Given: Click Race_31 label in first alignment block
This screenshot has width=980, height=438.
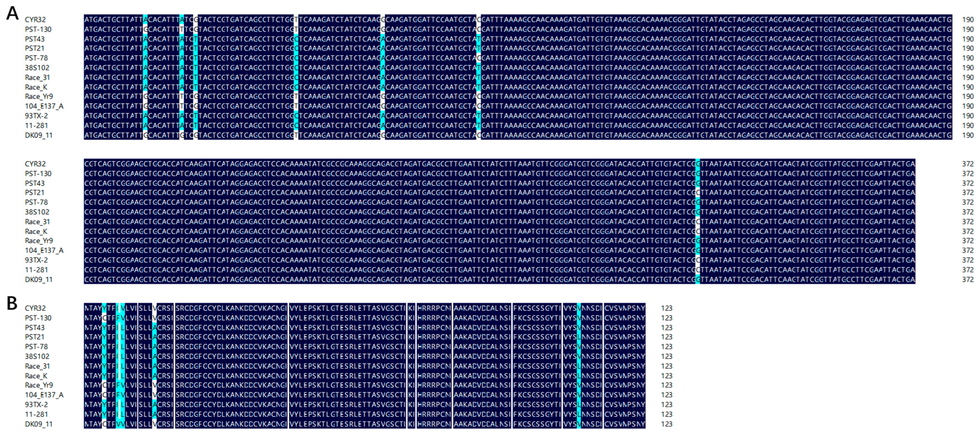Looking at the screenshot, I should click(37, 78).
